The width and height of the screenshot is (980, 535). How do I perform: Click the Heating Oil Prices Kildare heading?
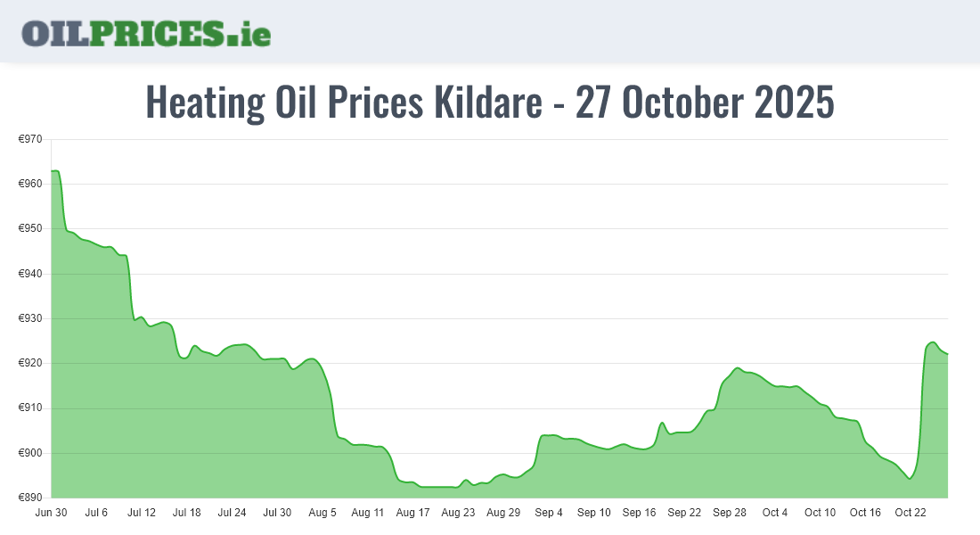[490, 103]
